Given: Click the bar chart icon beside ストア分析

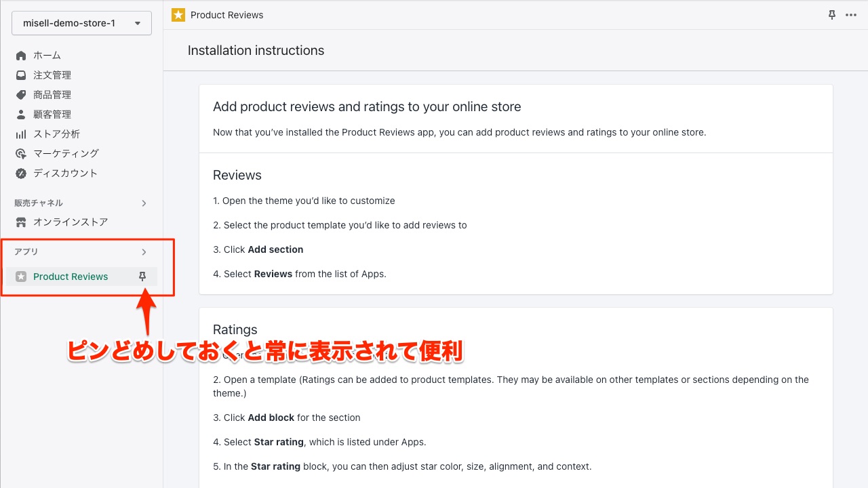Looking at the screenshot, I should click(21, 134).
